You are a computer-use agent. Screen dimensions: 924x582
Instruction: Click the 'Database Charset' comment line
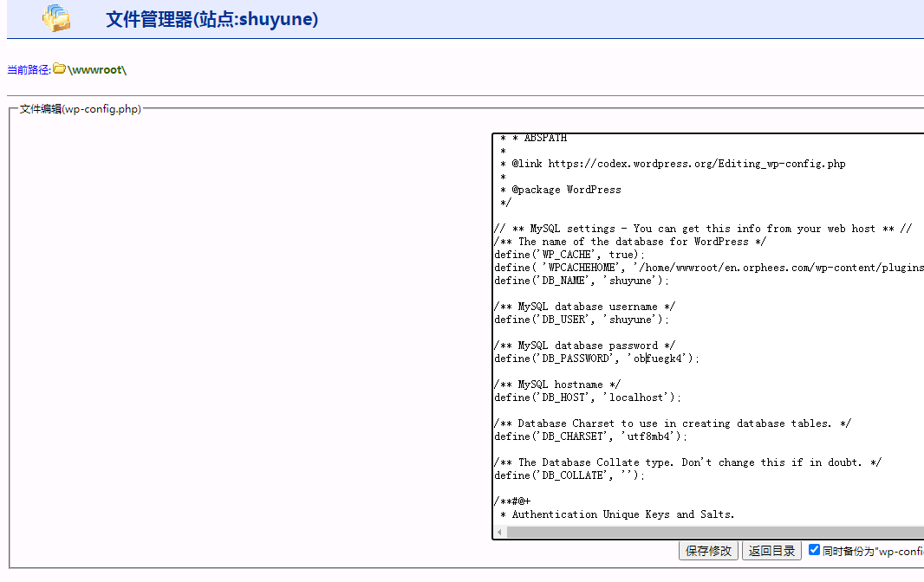[673, 423]
